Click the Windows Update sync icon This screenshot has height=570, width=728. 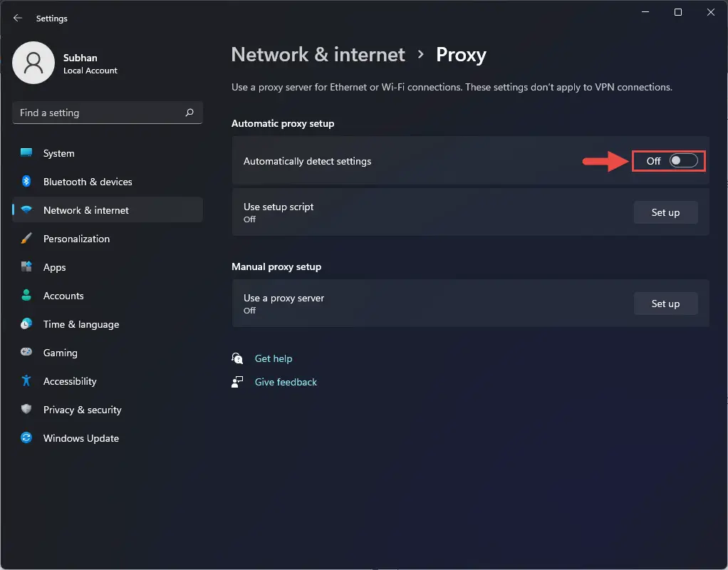click(26, 437)
